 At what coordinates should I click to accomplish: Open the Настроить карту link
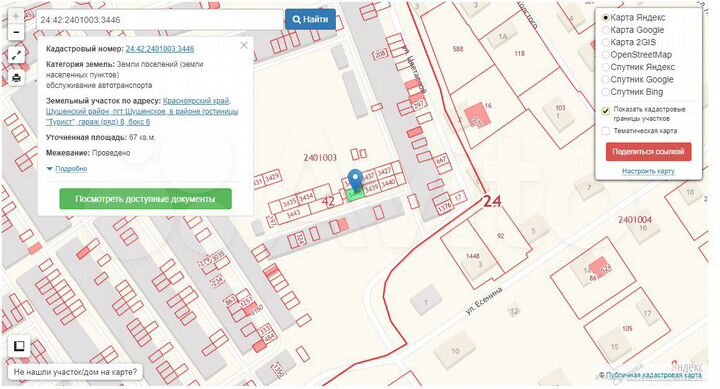(x=648, y=171)
